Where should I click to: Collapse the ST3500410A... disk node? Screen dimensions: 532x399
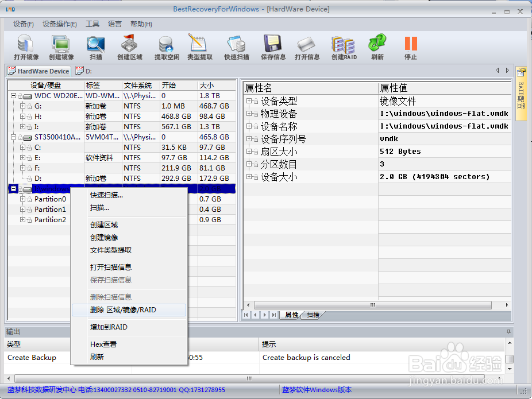[x=13, y=137]
